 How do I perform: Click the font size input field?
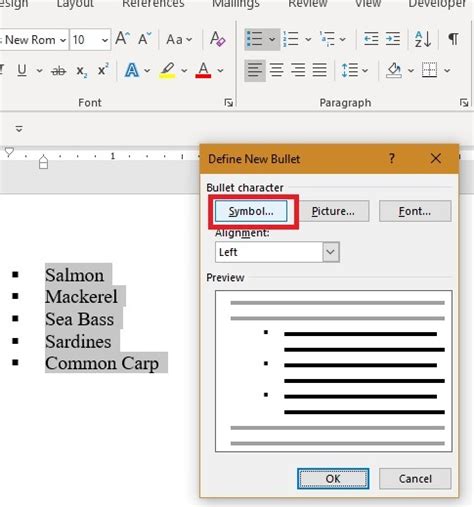click(x=86, y=40)
